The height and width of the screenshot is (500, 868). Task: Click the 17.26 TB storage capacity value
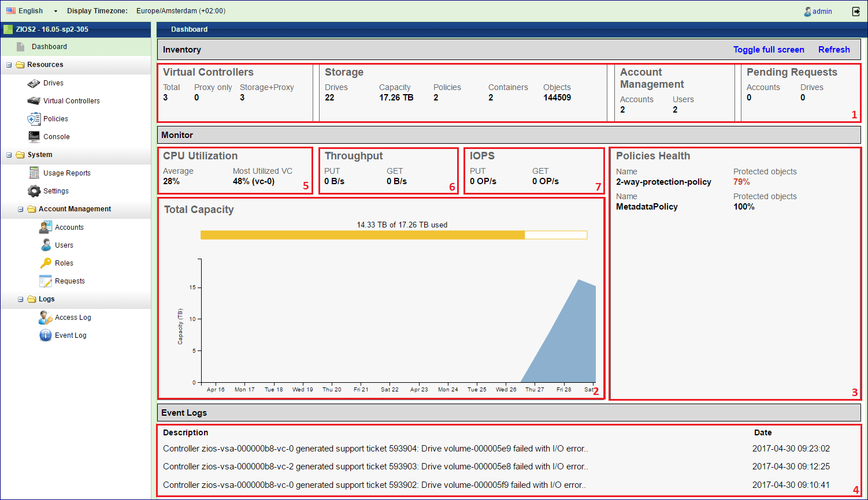[x=396, y=98]
